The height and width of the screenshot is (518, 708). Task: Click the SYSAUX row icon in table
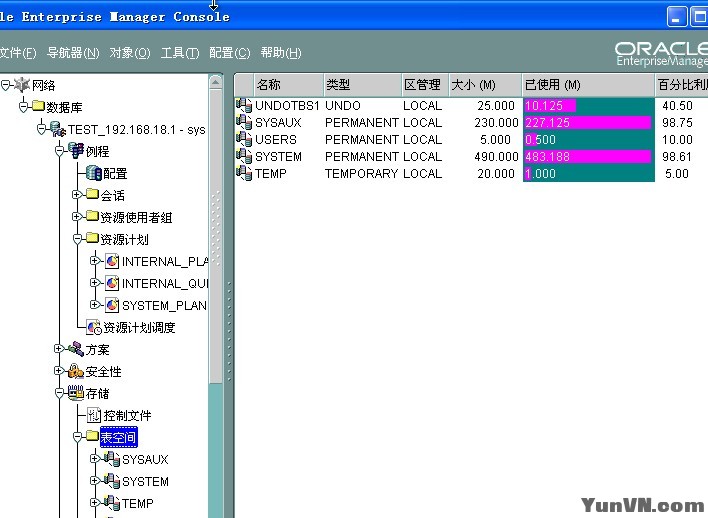pyautogui.click(x=244, y=122)
